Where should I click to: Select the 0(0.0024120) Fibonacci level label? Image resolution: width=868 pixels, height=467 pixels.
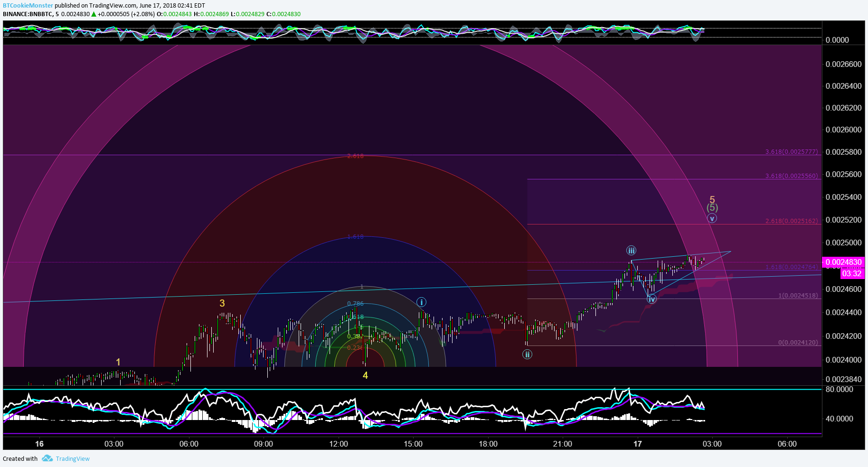tap(798, 342)
